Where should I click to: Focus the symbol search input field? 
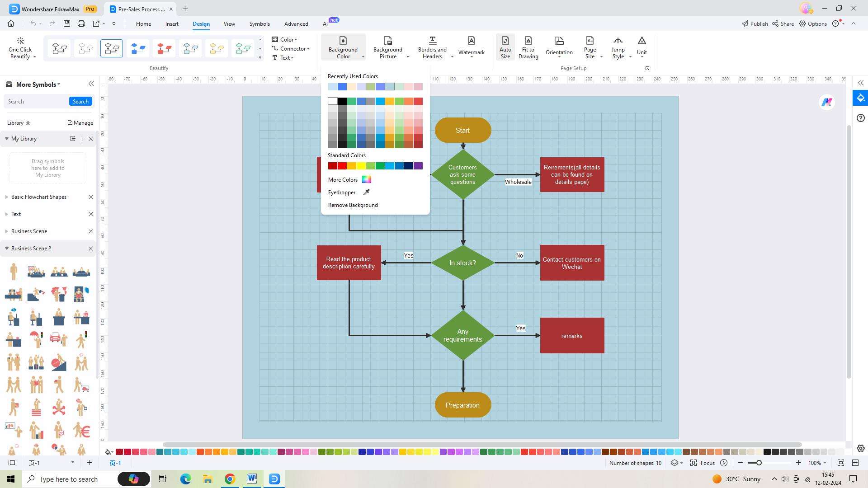coord(36,102)
